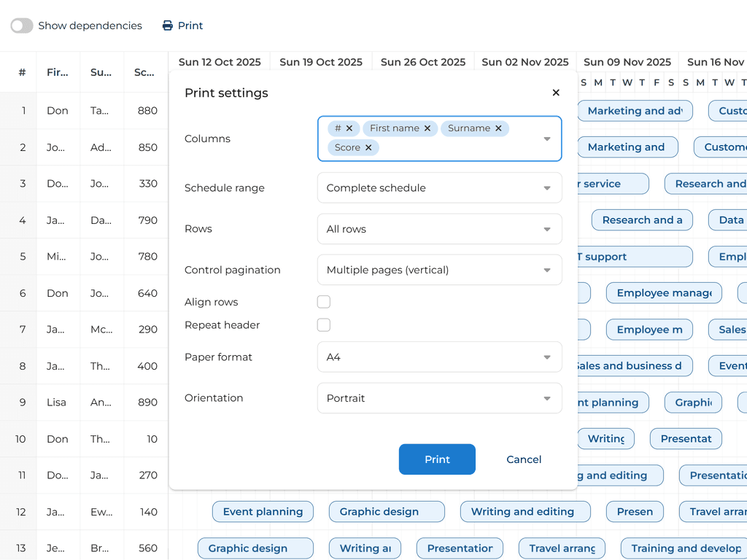Toggle the Show dependencies switch
This screenshot has width=747, height=560.
22,26
